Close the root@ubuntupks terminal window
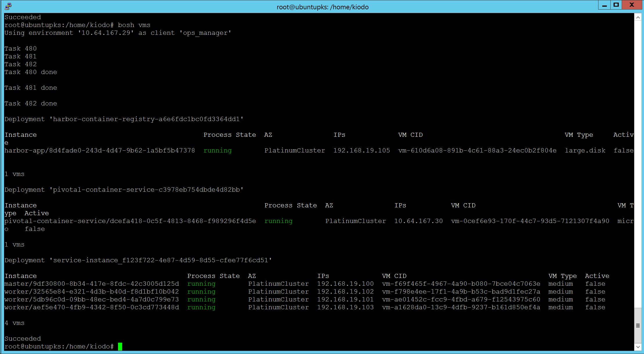 (632, 5)
